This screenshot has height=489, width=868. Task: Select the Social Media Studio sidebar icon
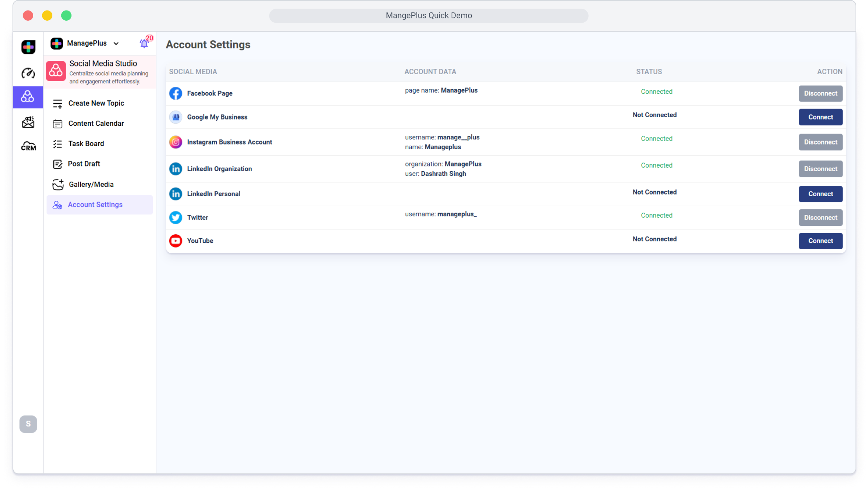click(x=28, y=97)
